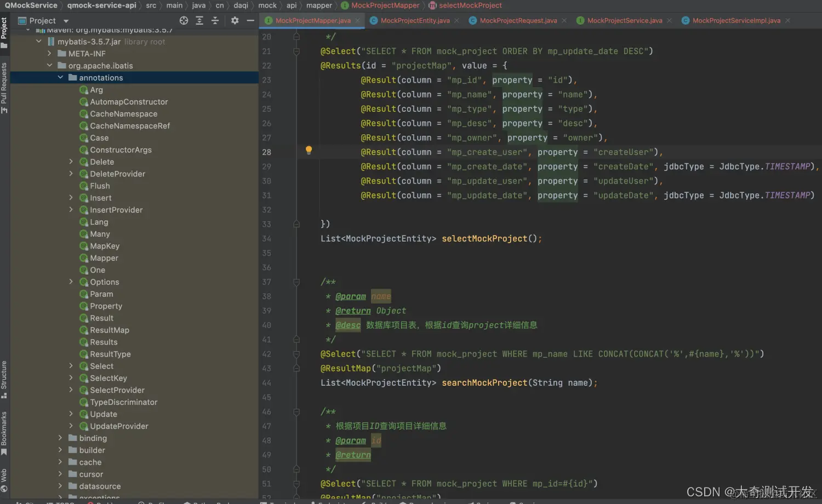Select the MapKey annotation class
The width and height of the screenshot is (822, 504).
pyautogui.click(x=104, y=247)
